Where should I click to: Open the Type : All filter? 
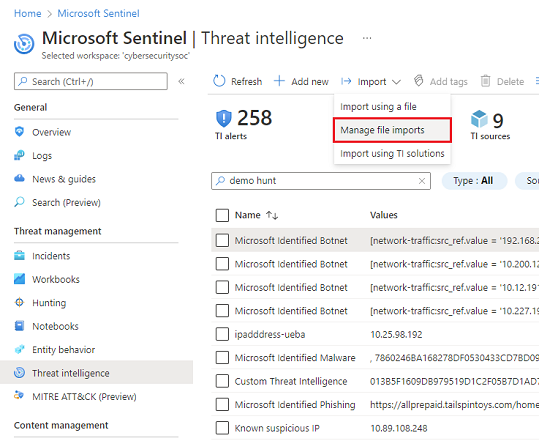coord(474,181)
